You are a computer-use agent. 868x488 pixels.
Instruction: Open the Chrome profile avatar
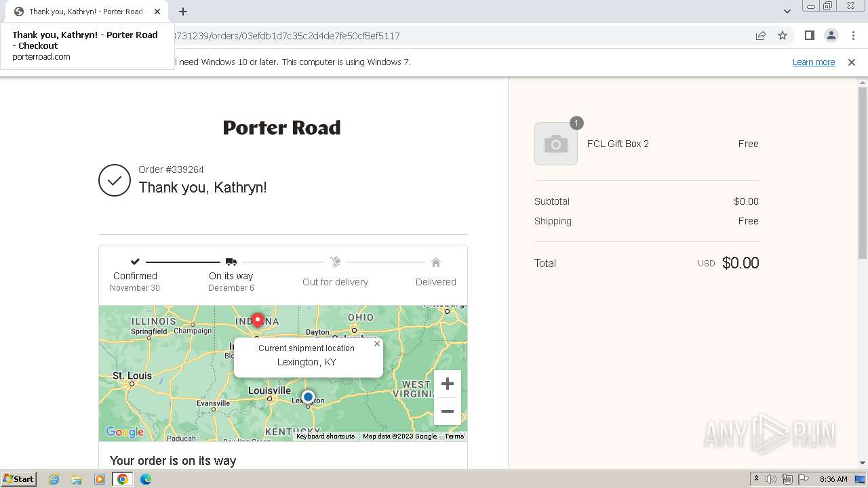[x=831, y=35]
